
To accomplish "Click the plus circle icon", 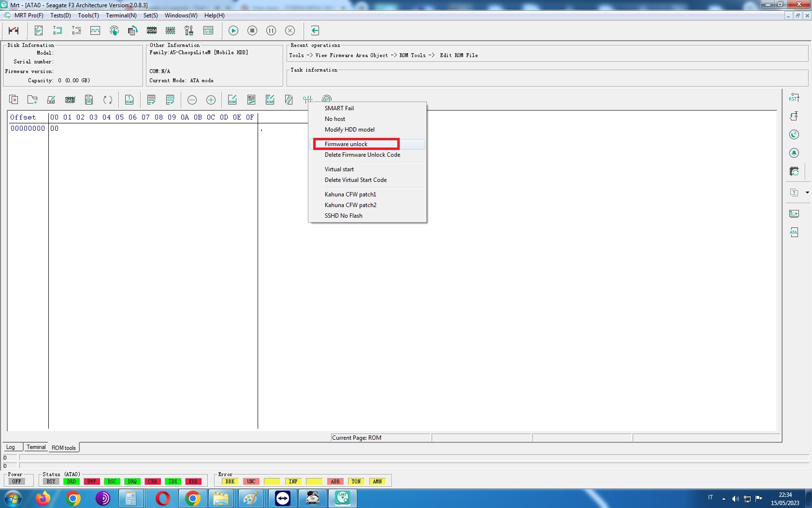I will tap(211, 100).
